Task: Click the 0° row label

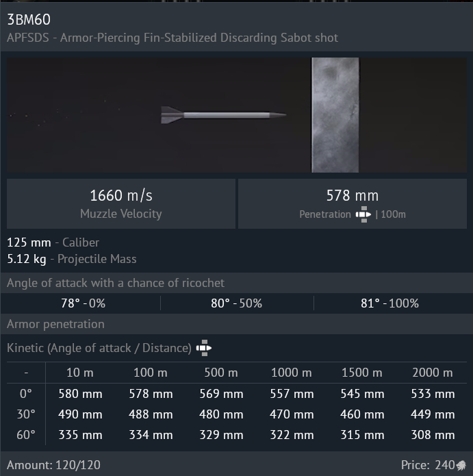Action: coord(26,394)
